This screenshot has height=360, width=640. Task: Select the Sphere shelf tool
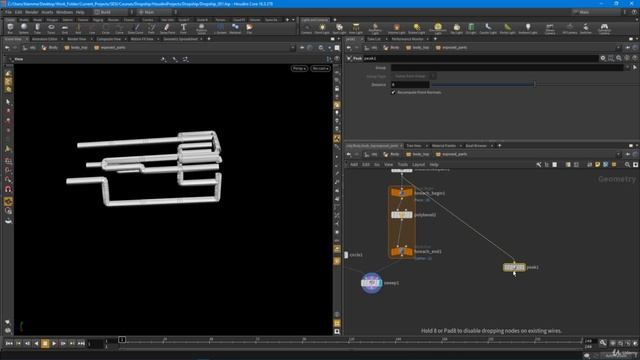point(24,29)
